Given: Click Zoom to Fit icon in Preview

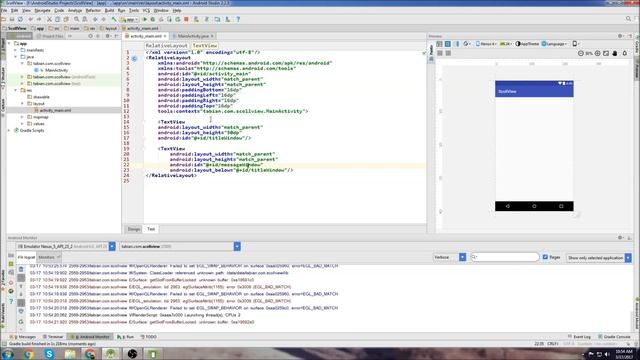Looking at the screenshot, I should pyautogui.click(x=606, y=53).
